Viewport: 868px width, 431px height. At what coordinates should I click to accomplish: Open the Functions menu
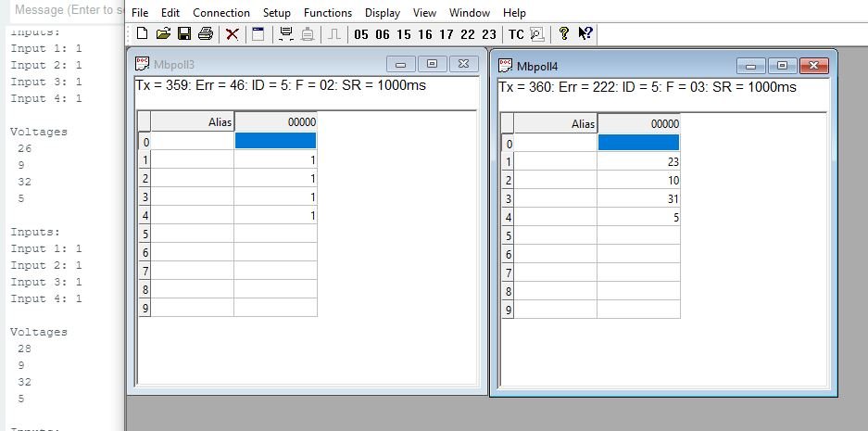pyautogui.click(x=327, y=13)
